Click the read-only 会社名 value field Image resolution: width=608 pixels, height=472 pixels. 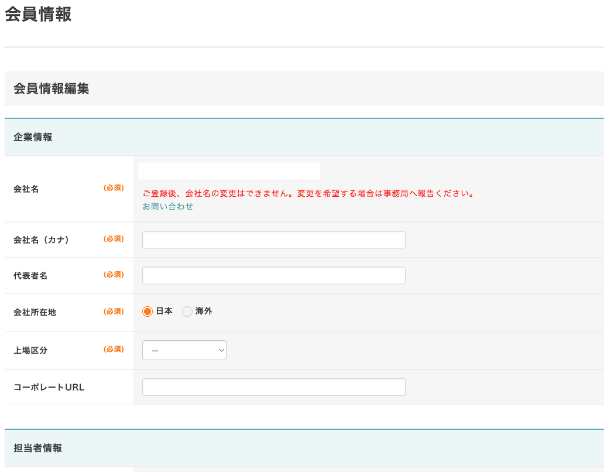point(229,171)
